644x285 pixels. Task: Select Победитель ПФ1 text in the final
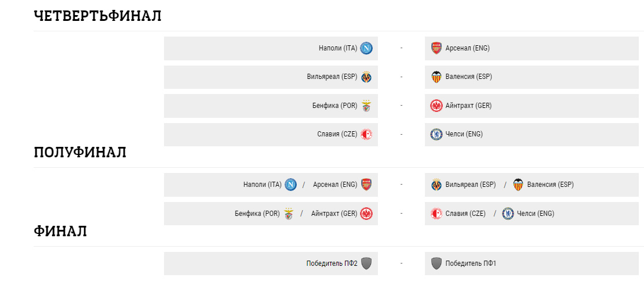pyautogui.click(x=471, y=264)
